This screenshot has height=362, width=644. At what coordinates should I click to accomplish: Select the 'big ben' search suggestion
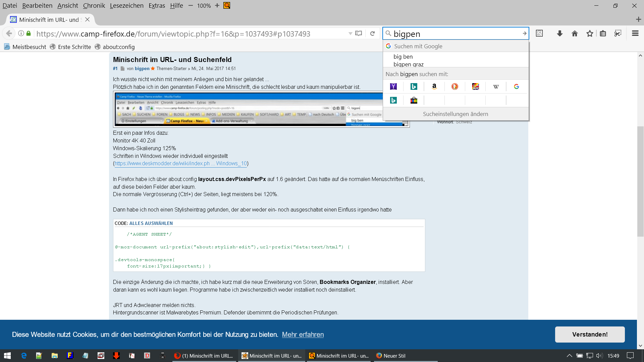pos(403,57)
